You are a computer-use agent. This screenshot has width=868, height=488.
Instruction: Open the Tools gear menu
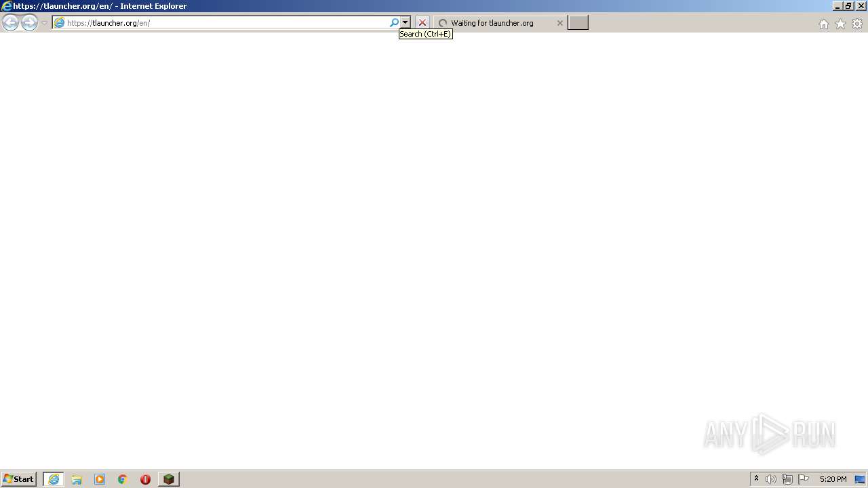coord(857,24)
